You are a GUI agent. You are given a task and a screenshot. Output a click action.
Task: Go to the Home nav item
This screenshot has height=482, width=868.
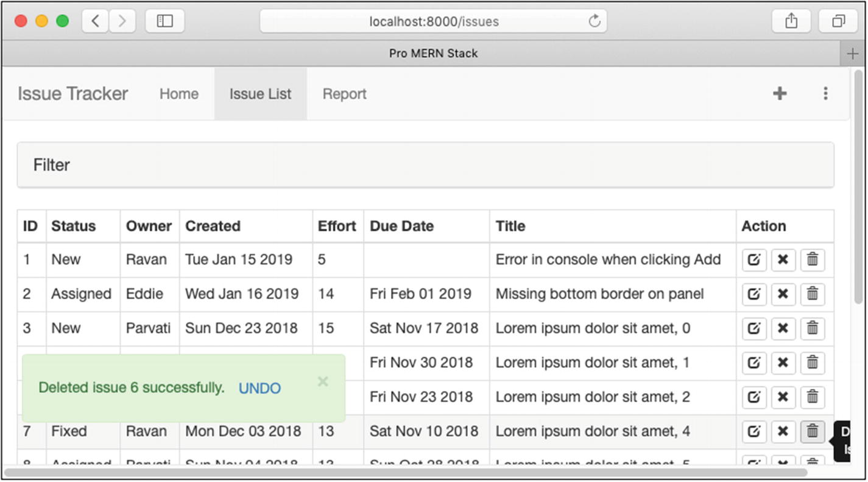point(179,94)
